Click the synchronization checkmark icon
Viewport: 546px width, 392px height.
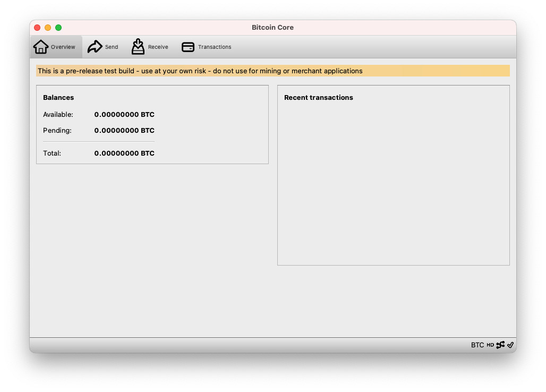coord(510,345)
